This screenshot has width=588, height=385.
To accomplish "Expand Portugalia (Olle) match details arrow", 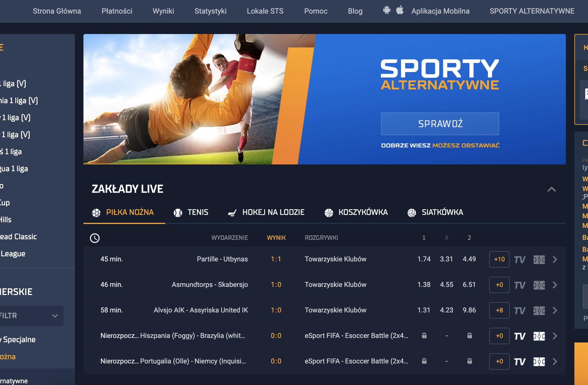I will point(555,361).
